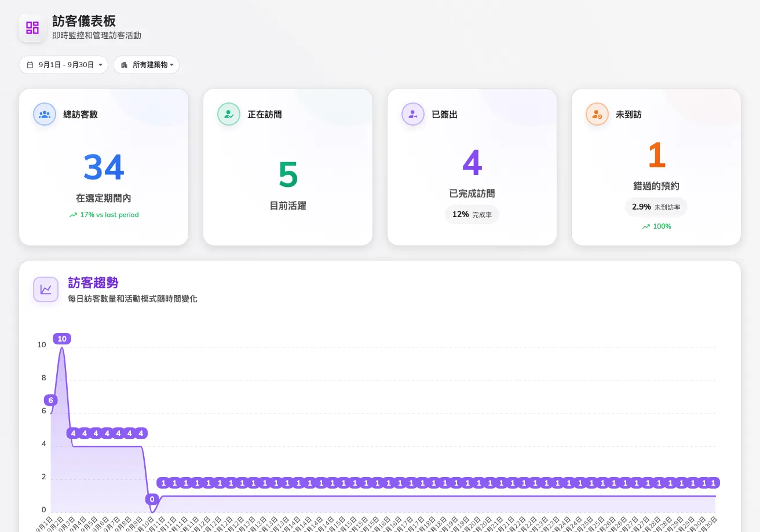The image size is (760, 532).
Task: Open the 所有建築物 buildings dropdown
Action: coord(147,65)
